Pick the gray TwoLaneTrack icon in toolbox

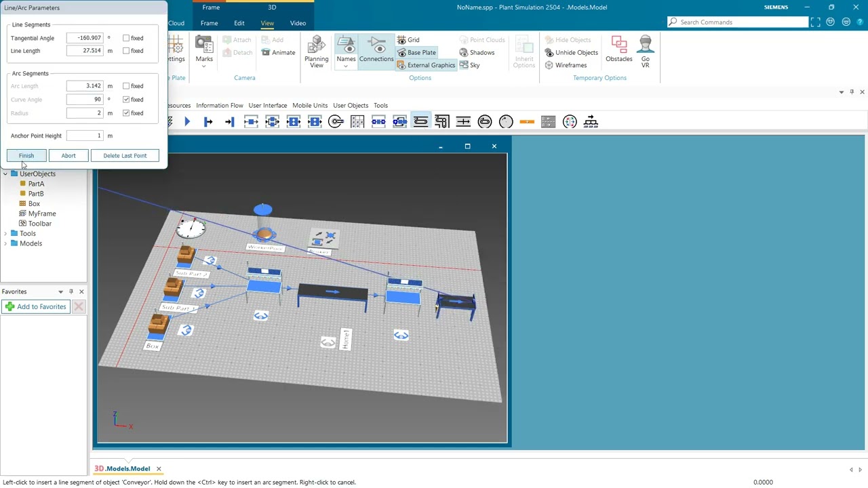pyautogui.click(x=548, y=121)
